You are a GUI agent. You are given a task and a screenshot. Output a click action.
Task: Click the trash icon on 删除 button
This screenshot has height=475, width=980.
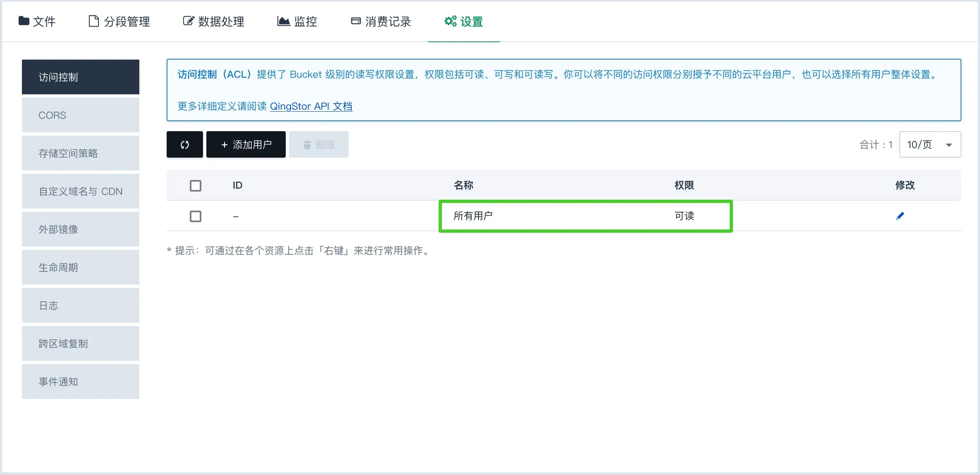coord(307,145)
